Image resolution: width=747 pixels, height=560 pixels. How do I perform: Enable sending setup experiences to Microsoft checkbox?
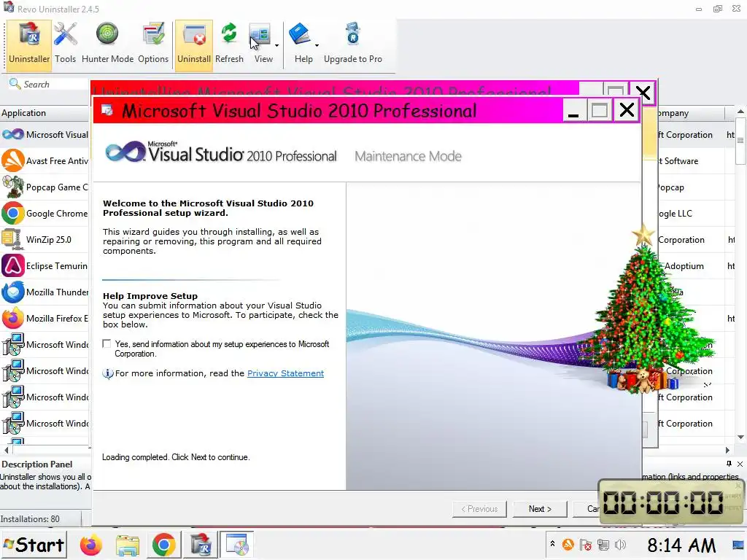pos(107,344)
